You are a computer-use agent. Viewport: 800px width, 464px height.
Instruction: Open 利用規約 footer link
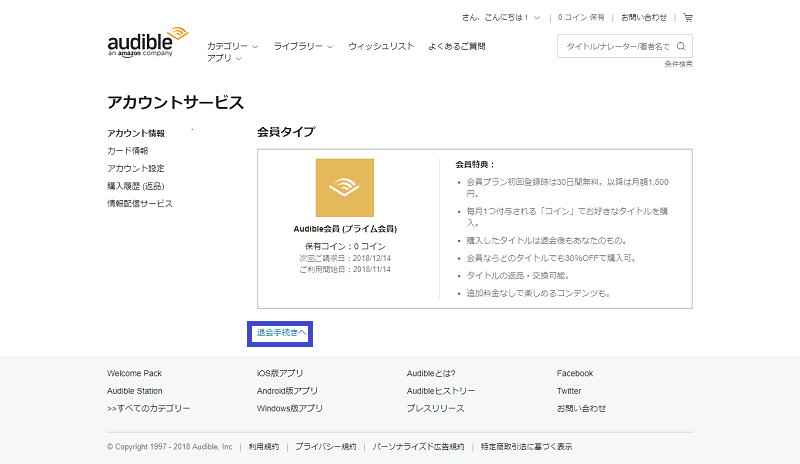[x=264, y=447]
